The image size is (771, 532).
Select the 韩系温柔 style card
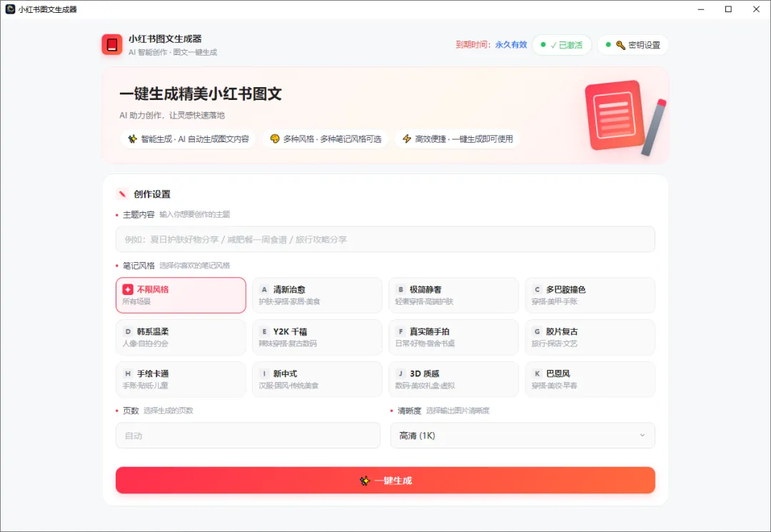181,337
